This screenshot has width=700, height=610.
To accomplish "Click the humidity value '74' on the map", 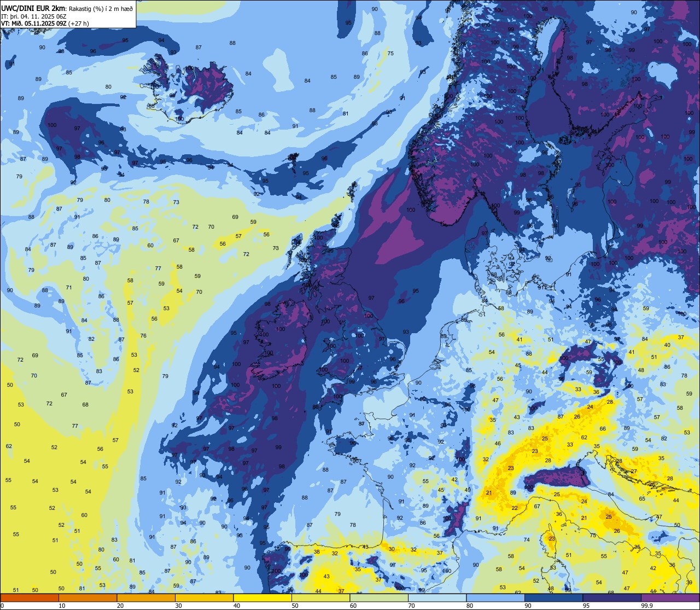I will pyautogui.click(x=527, y=540).
